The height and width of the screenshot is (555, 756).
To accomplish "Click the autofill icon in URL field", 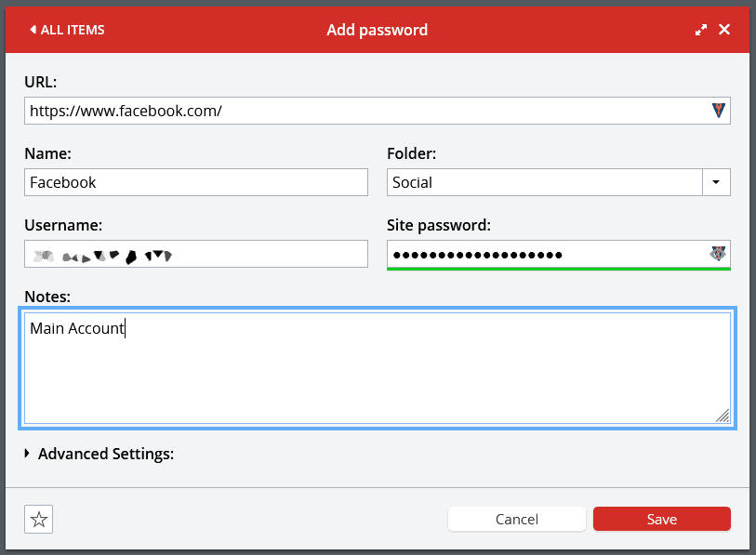I will pos(719,111).
